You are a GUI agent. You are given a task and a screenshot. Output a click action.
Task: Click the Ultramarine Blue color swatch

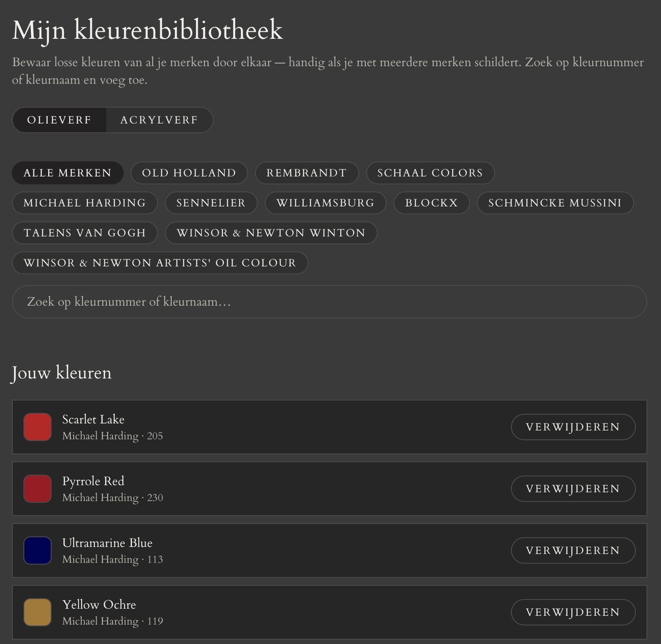(37, 551)
